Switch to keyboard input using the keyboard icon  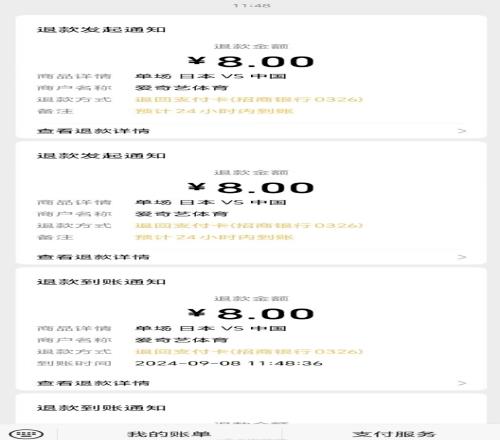pos(26,434)
